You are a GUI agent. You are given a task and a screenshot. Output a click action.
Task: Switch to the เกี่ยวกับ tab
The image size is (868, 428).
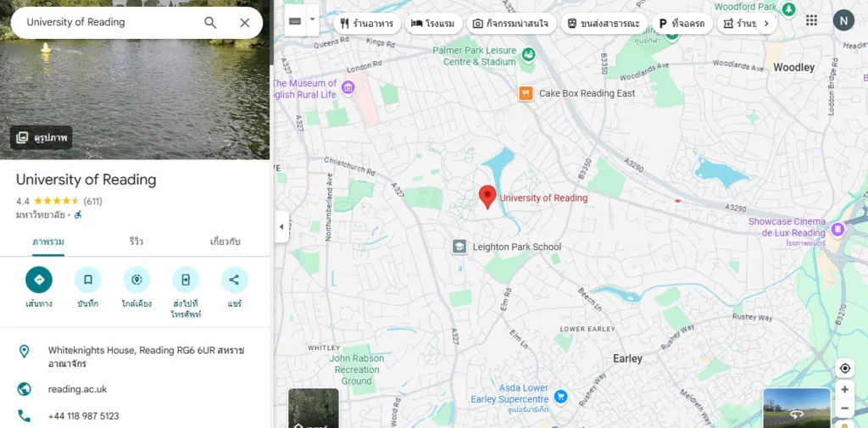pyautogui.click(x=225, y=242)
